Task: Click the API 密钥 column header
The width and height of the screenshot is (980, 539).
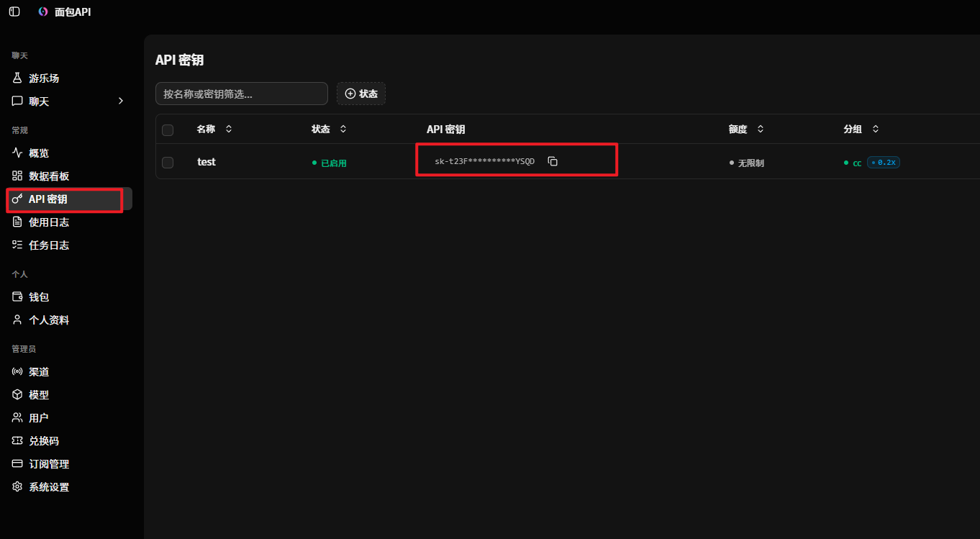Action: [x=446, y=130]
